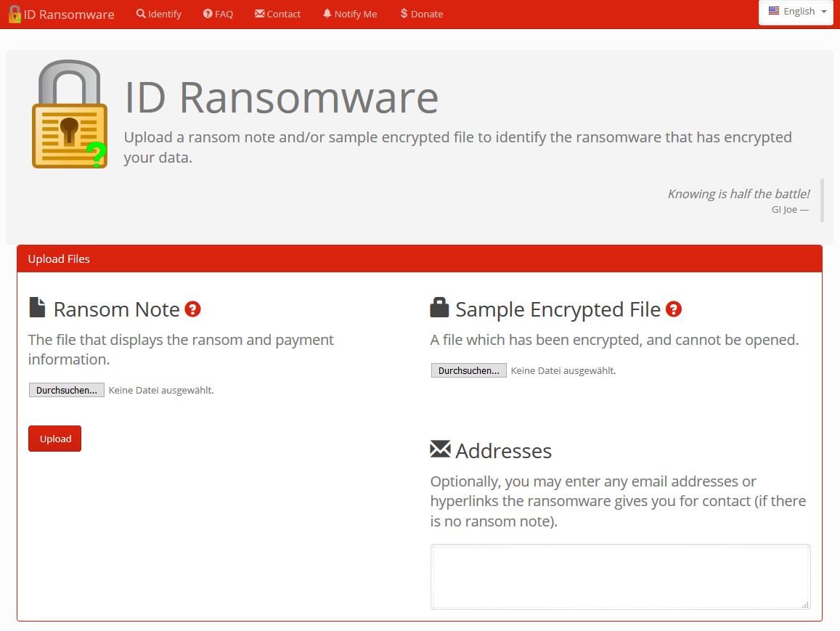
Task: Focus the Addresses text area
Action: click(620, 577)
